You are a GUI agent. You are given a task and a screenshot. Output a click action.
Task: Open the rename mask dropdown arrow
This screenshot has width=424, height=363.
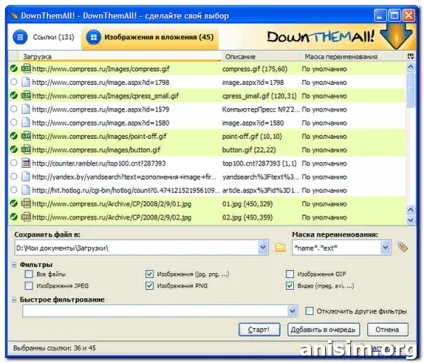click(386, 248)
